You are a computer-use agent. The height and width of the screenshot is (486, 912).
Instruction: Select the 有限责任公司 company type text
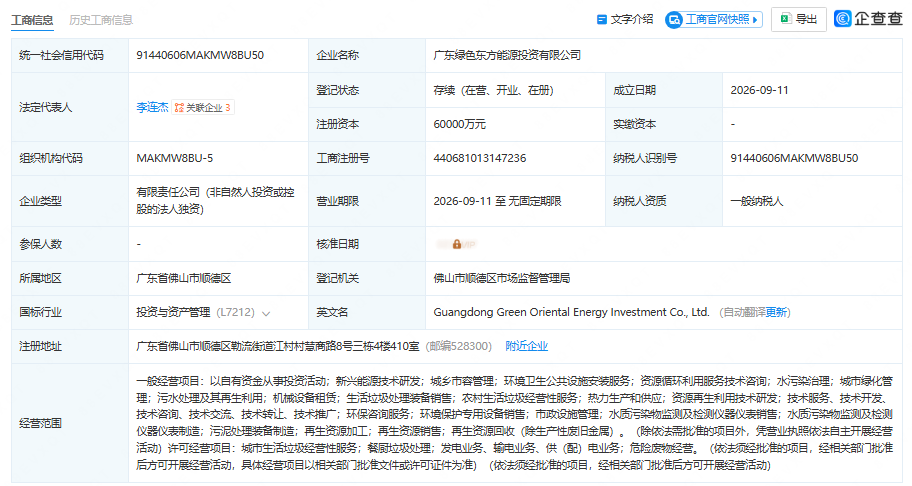click(215, 201)
